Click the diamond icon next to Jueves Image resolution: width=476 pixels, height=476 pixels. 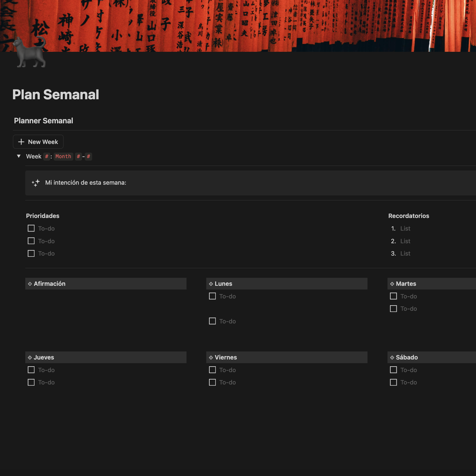point(30,358)
